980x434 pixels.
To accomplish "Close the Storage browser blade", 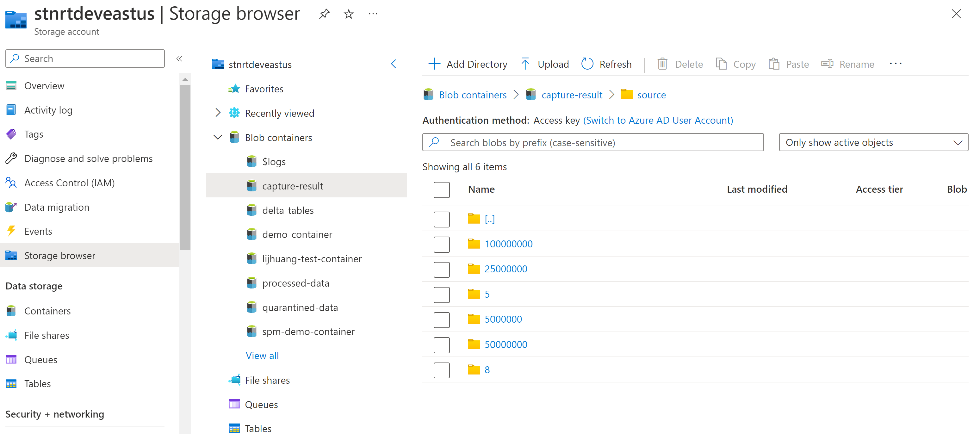I will tap(956, 14).
